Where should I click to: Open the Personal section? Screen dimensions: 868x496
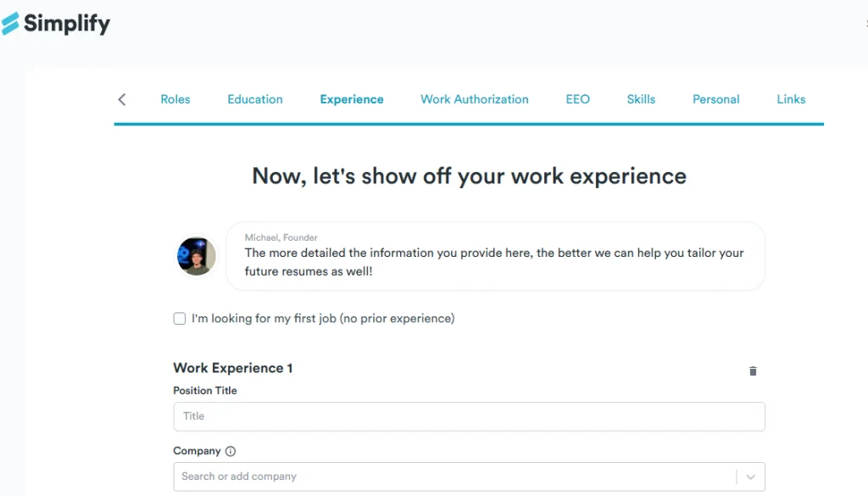[715, 99]
